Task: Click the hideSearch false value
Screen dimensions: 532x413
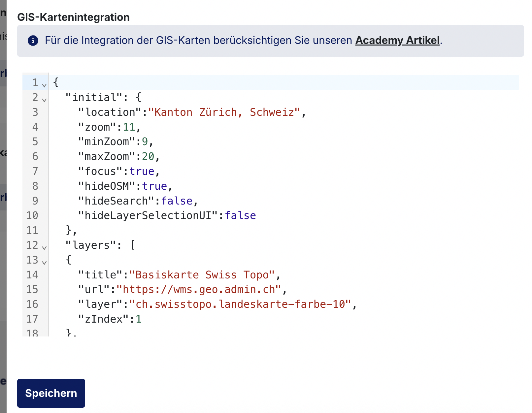Action: [177, 201]
